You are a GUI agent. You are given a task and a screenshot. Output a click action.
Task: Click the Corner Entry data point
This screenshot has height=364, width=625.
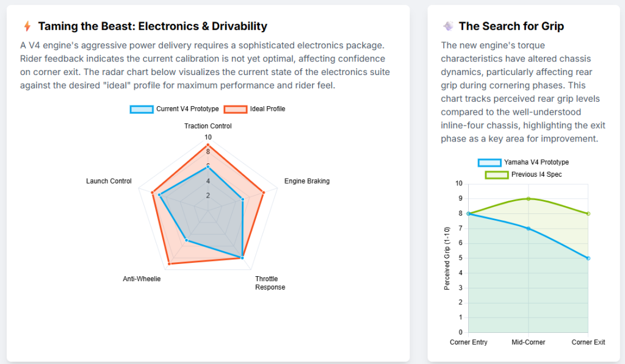[x=469, y=213]
